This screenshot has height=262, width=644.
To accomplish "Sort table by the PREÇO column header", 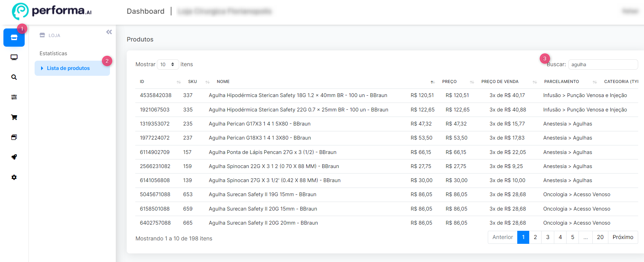I will [x=449, y=82].
